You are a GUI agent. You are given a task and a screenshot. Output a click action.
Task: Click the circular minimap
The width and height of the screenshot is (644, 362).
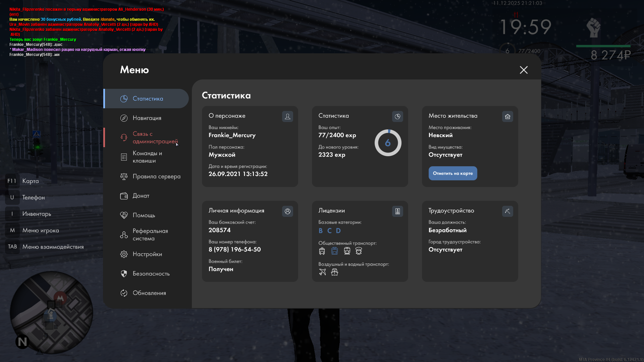[51, 312]
